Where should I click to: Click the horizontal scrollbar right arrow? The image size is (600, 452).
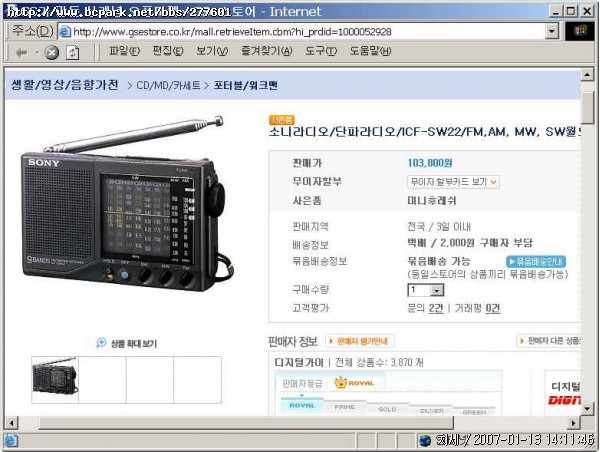[x=573, y=423]
